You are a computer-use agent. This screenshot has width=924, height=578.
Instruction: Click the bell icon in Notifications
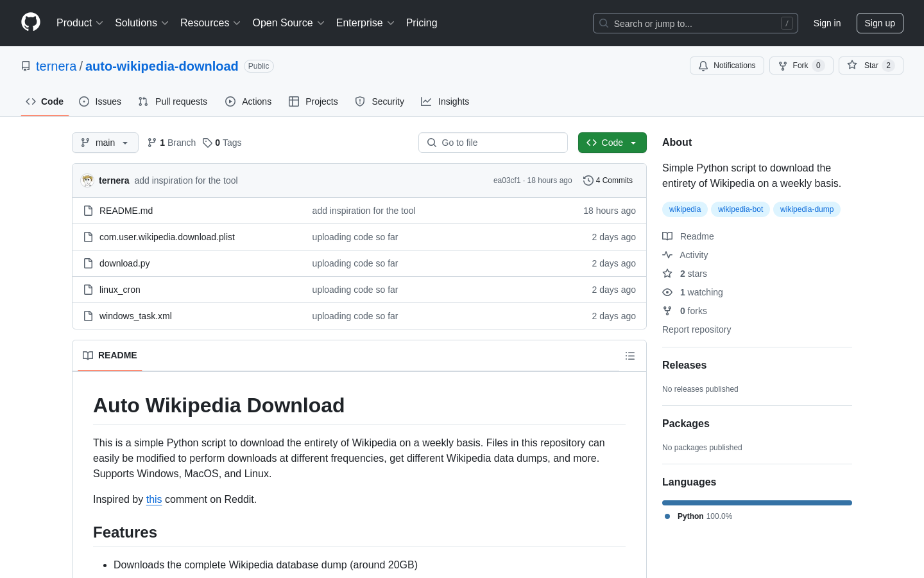703,66
